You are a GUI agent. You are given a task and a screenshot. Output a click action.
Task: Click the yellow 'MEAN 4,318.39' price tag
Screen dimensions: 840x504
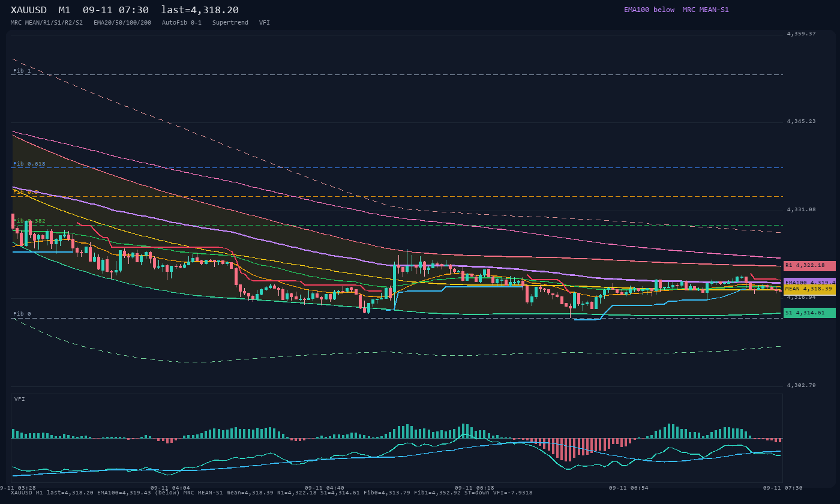809,289
